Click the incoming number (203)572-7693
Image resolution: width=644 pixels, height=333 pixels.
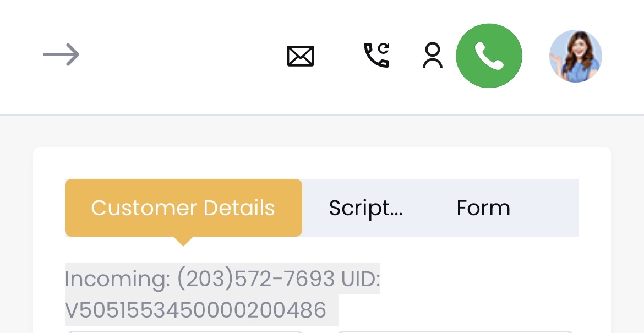pyautogui.click(x=255, y=279)
